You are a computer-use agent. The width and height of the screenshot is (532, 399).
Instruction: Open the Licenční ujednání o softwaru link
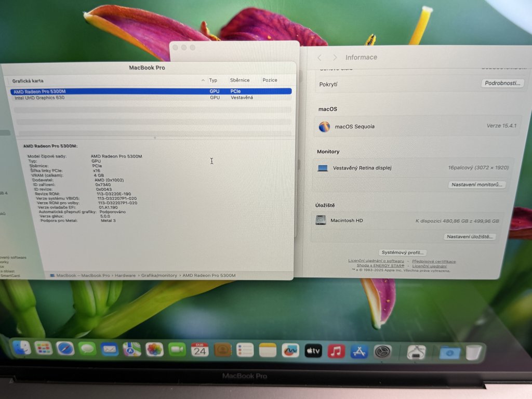(376, 261)
